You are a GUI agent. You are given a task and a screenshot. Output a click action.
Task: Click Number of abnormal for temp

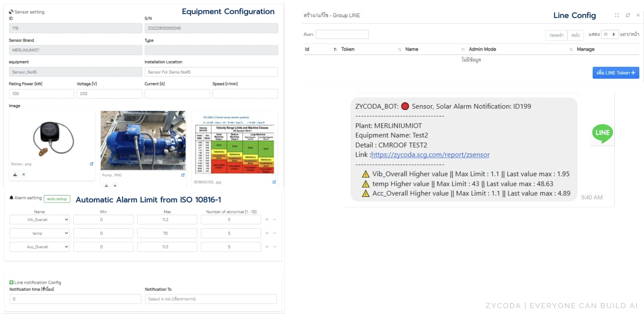(231, 233)
